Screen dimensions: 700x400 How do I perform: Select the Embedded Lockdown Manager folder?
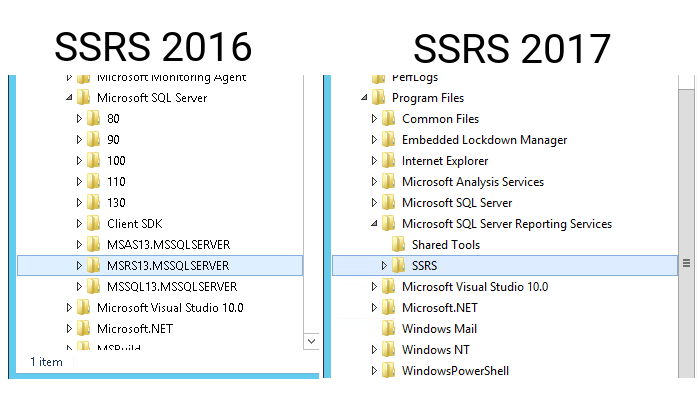pos(484,140)
